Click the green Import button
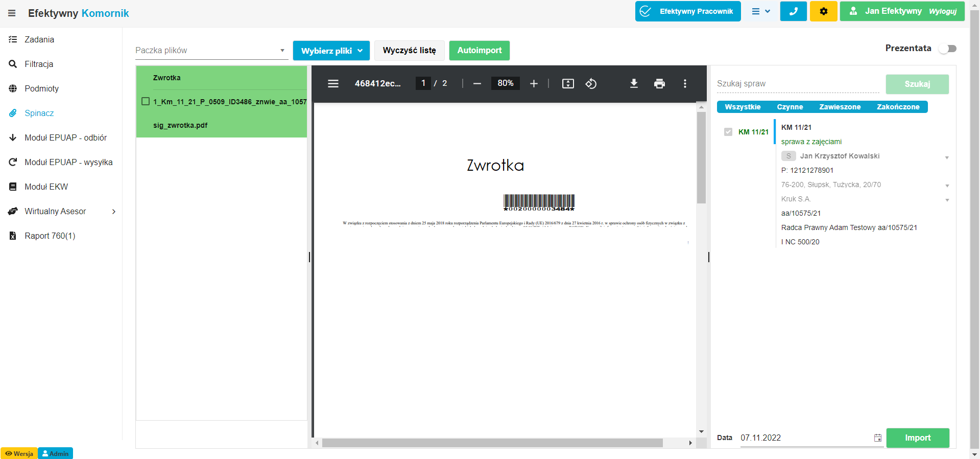The image size is (980, 459). [918, 438]
